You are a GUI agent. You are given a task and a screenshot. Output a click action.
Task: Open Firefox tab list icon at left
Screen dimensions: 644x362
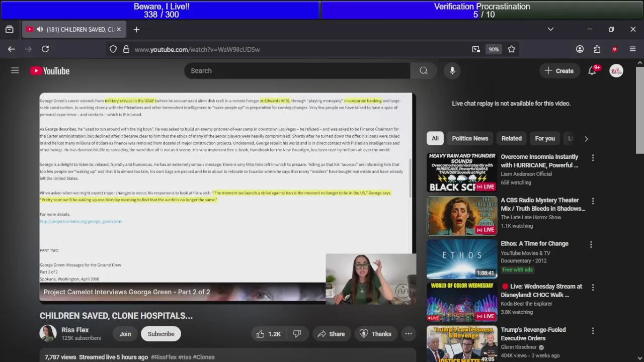tap(9, 29)
